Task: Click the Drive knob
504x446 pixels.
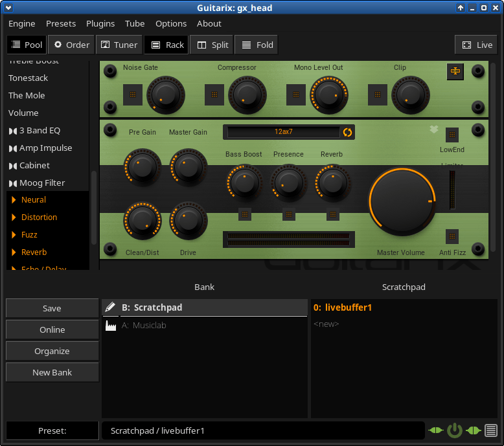Action: [189, 221]
